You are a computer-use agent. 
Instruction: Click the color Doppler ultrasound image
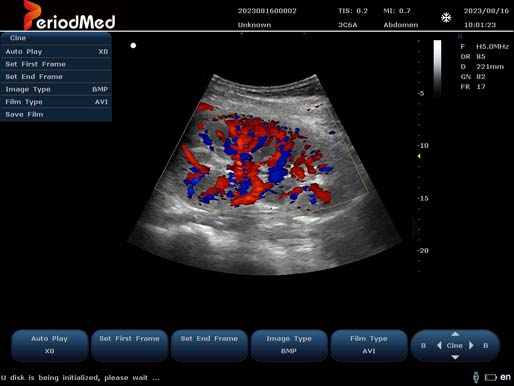tap(265, 175)
